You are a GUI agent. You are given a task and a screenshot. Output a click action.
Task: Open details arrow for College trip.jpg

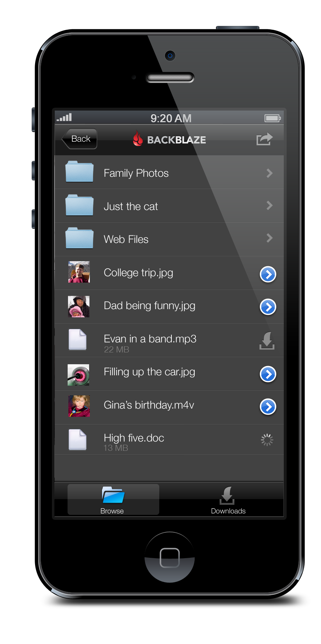click(x=268, y=274)
